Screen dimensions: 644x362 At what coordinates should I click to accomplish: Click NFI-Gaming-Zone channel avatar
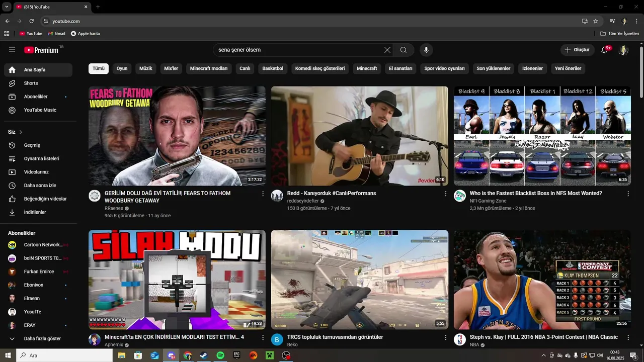tap(460, 196)
